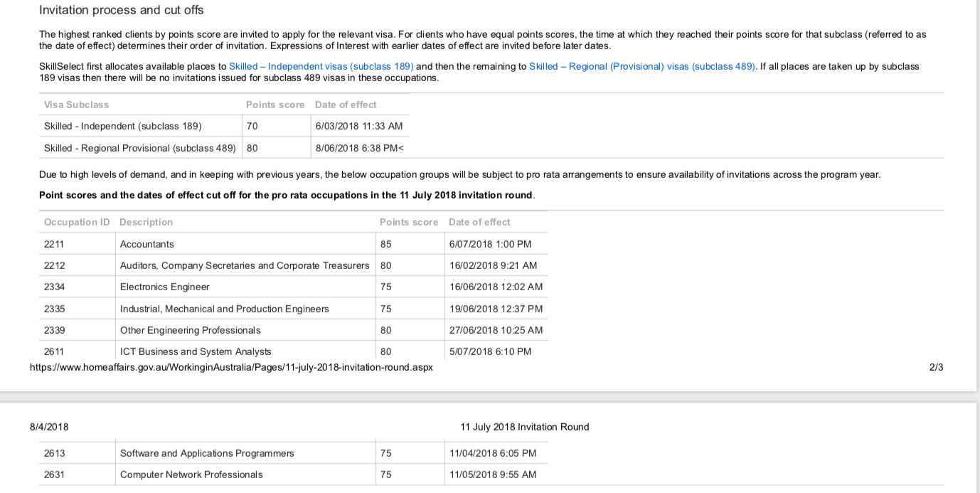This screenshot has height=493, width=980.
Task: Select the Accountants description cell
Action: pyautogui.click(x=147, y=244)
